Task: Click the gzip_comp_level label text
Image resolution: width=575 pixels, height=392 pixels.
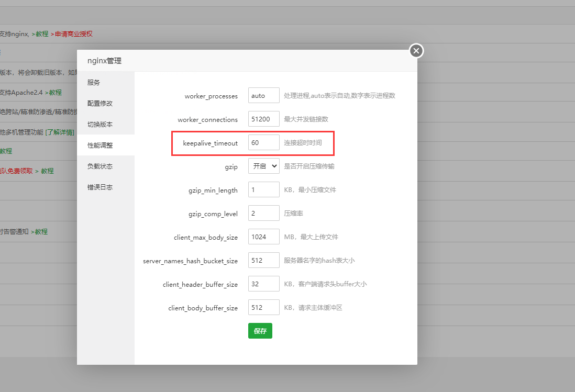Action: 213,214
